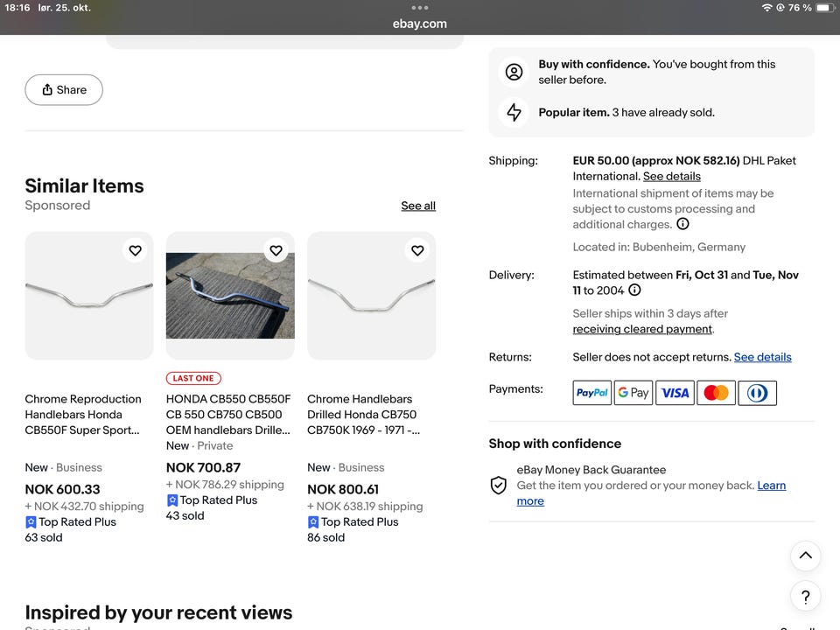Tap the Wi-Fi status icon
Viewport: 840px width, 630px height.
coord(766,8)
